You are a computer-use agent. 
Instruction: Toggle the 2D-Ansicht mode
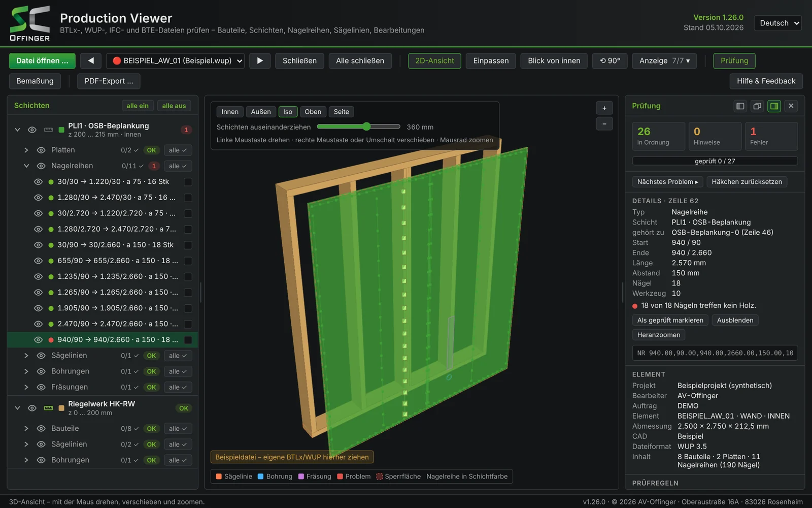[435, 60]
